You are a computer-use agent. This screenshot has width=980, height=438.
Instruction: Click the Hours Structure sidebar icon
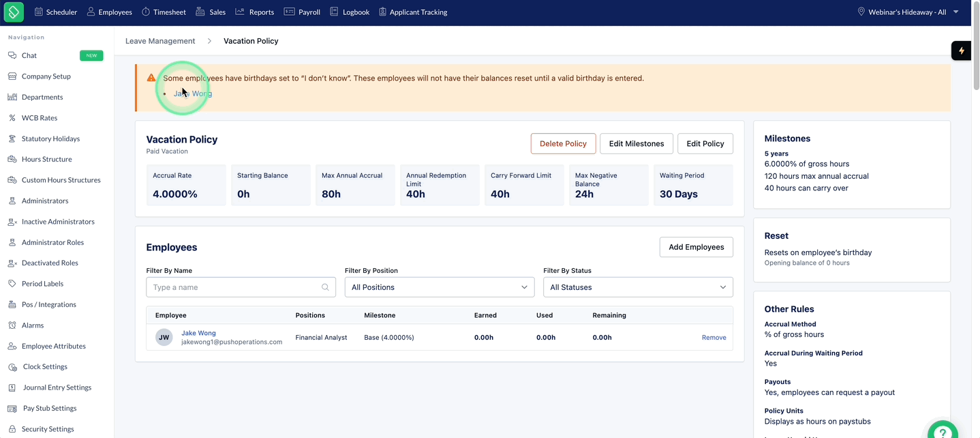pyautogui.click(x=12, y=159)
